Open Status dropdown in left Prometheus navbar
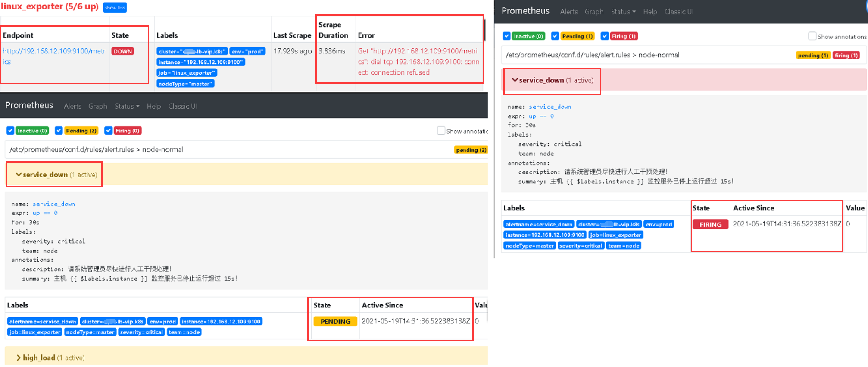The image size is (868, 367). (127, 106)
